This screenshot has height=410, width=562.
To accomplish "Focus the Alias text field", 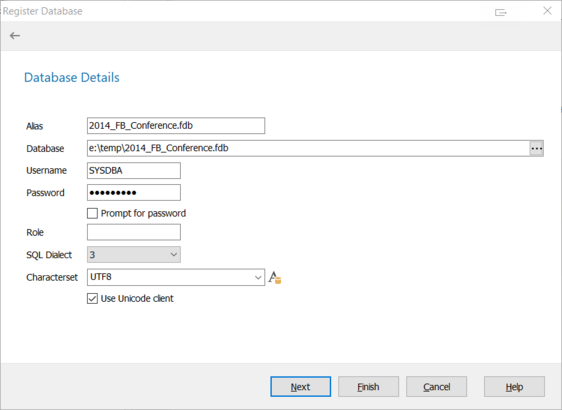I will 176,126.
